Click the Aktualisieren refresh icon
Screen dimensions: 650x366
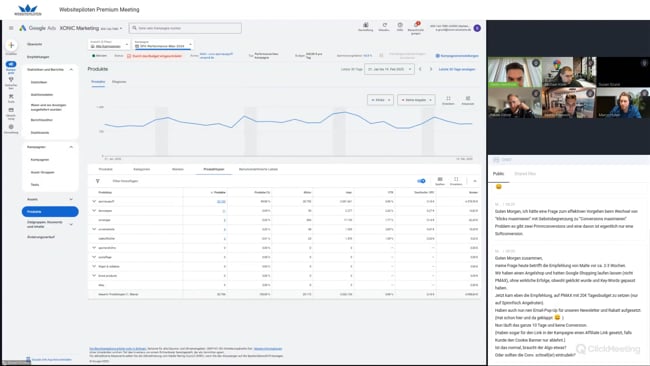(384, 25)
